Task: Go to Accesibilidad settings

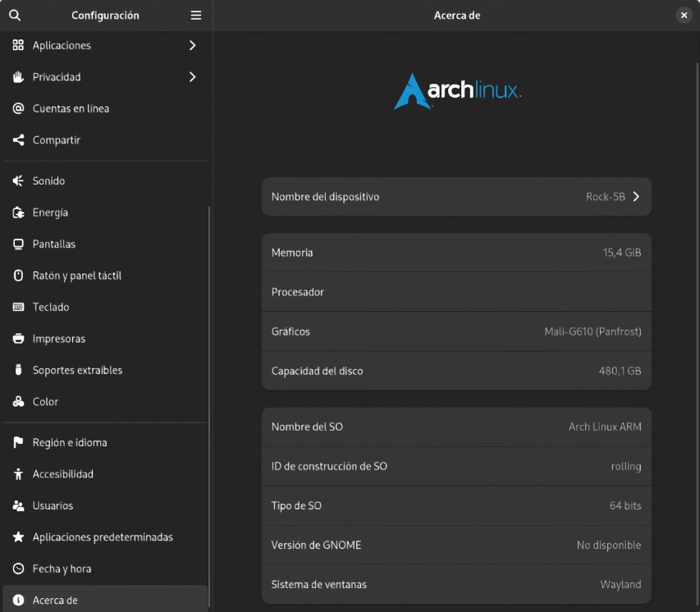Action: 105,474
